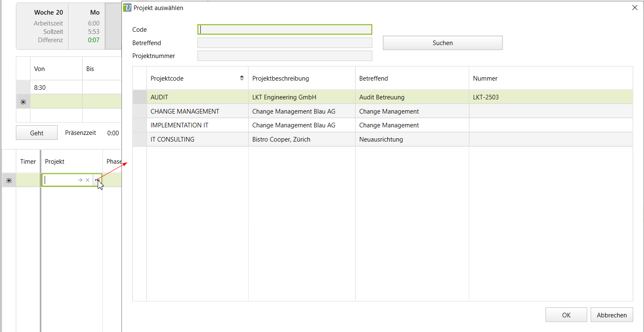Close the Projekt auswählen dialog
The height and width of the screenshot is (332, 644).
634,8
